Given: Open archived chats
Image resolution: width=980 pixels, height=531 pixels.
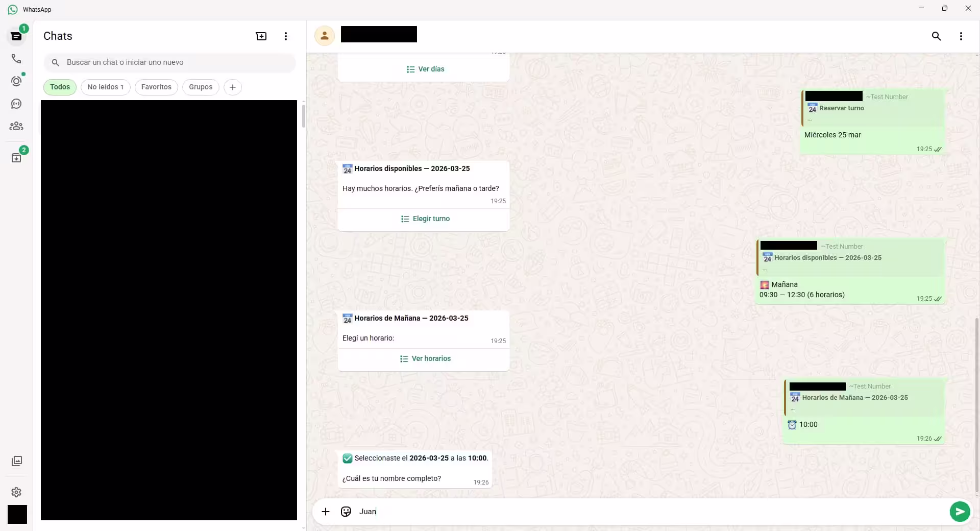Looking at the screenshot, I should [16, 157].
